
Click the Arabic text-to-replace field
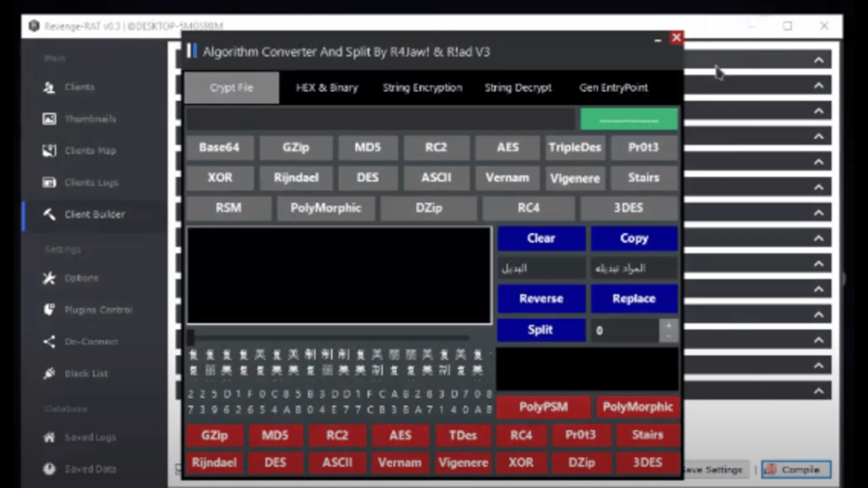[x=634, y=269]
